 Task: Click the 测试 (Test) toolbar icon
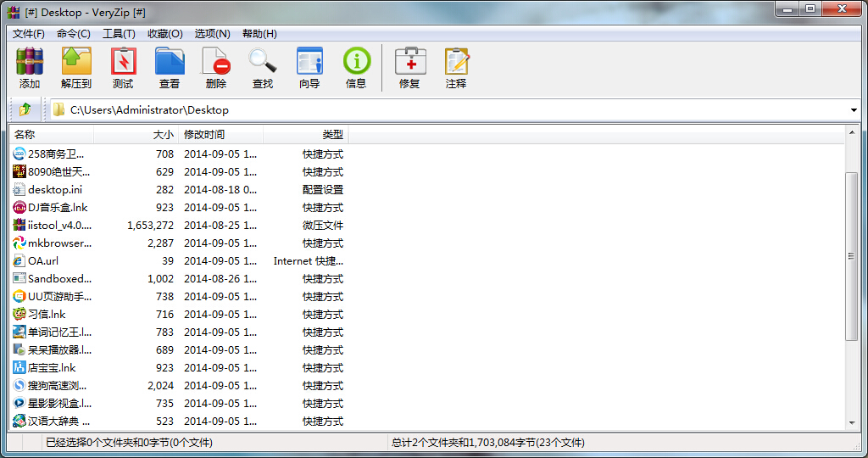(123, 61)
